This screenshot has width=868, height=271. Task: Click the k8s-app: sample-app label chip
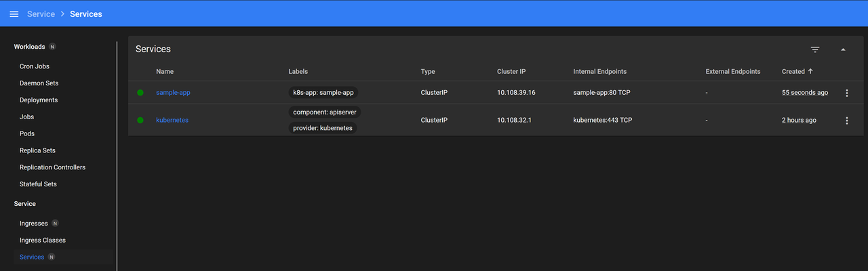point(323,93)
